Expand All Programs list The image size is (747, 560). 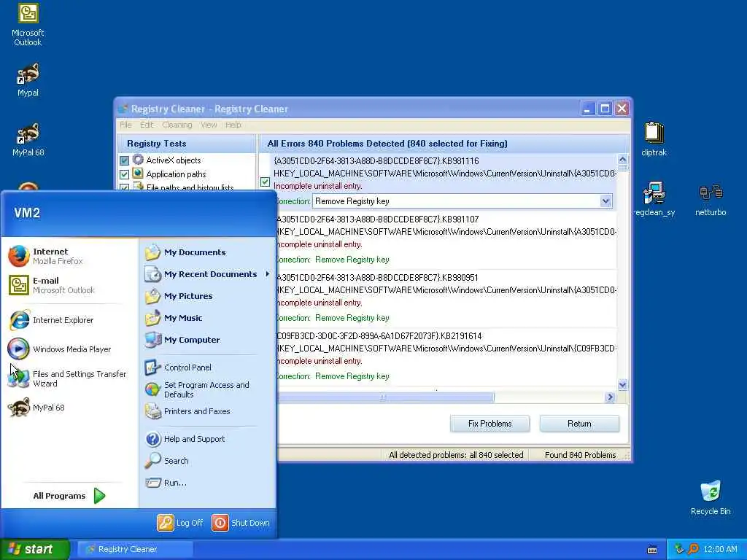(x=69, y=496)
